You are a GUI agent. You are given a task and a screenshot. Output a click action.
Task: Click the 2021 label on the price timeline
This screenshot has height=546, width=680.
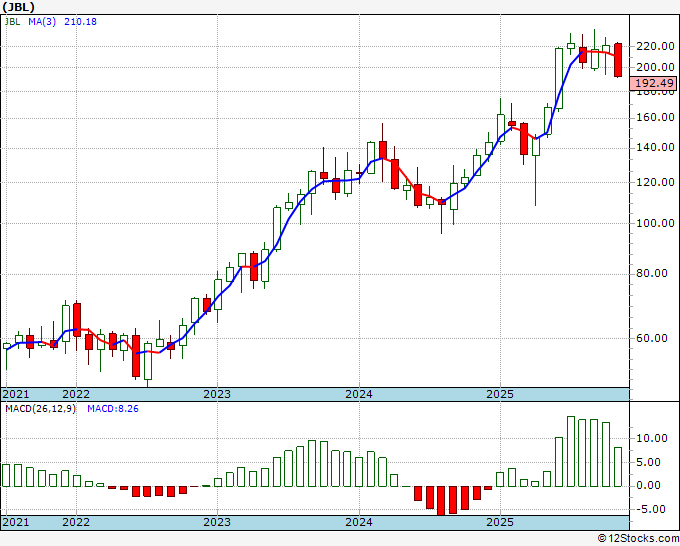[x=16, y=394]
